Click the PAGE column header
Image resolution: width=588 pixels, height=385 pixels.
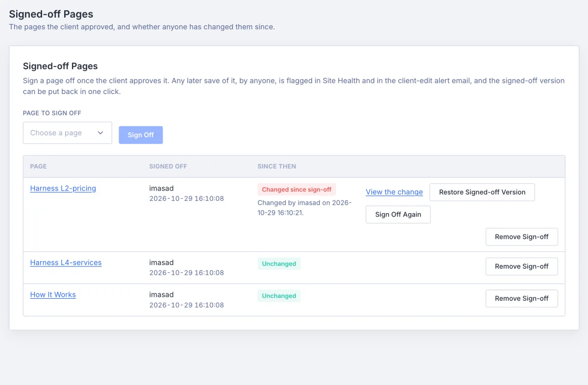click(x=39, y=167)
